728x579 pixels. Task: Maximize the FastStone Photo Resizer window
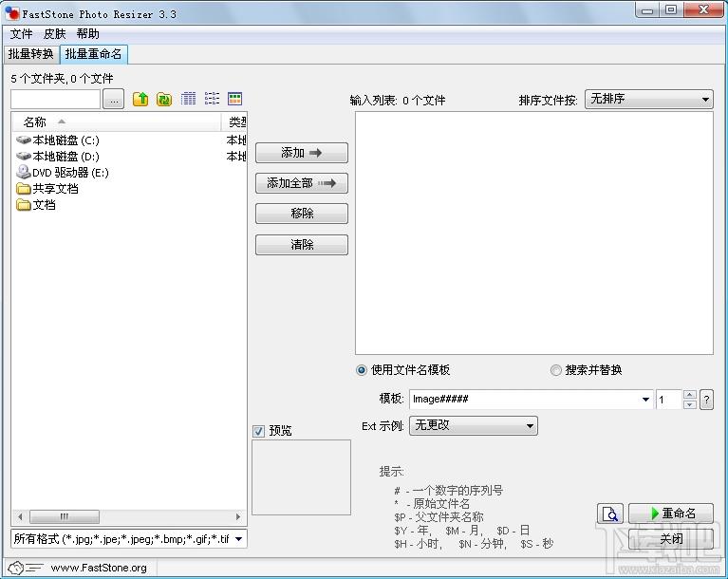tap(671, 10)
